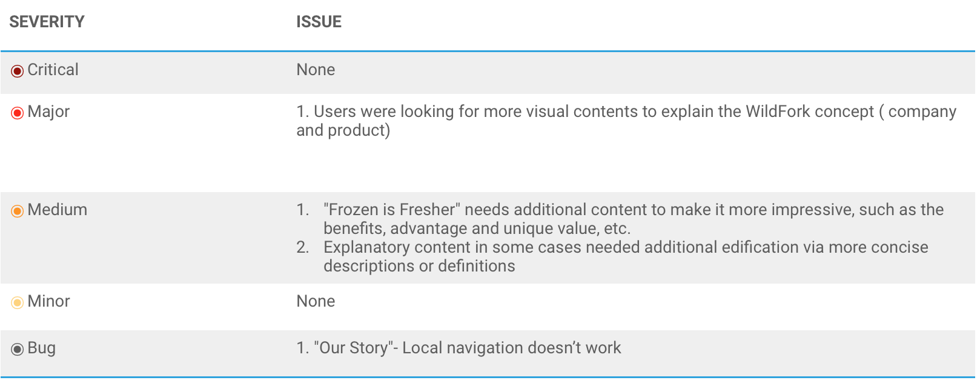Viewport: 980px width, 383px height.
Task: Click the gray Bug severity icon
Action: pos(18,349)
